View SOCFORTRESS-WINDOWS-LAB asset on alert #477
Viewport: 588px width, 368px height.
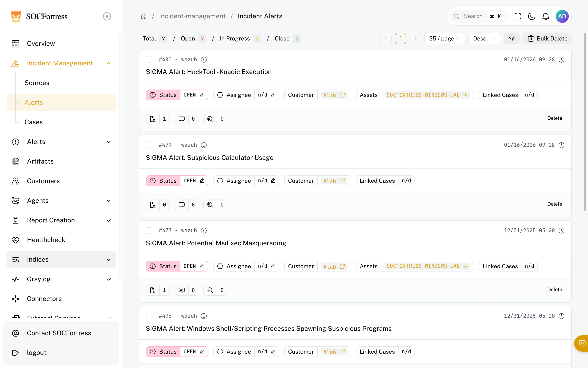(x=427, y=266)
